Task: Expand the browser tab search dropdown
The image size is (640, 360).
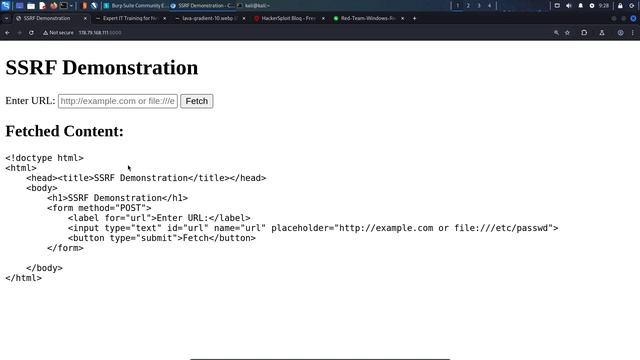Action: (x=6, y=18)
